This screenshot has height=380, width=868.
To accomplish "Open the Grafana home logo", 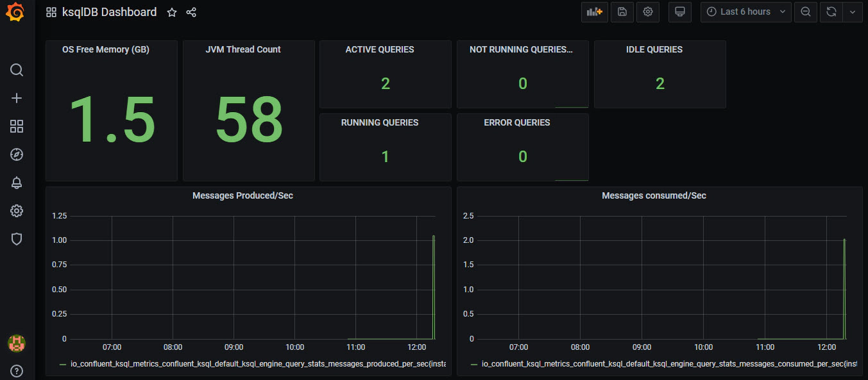I will 17,12.
